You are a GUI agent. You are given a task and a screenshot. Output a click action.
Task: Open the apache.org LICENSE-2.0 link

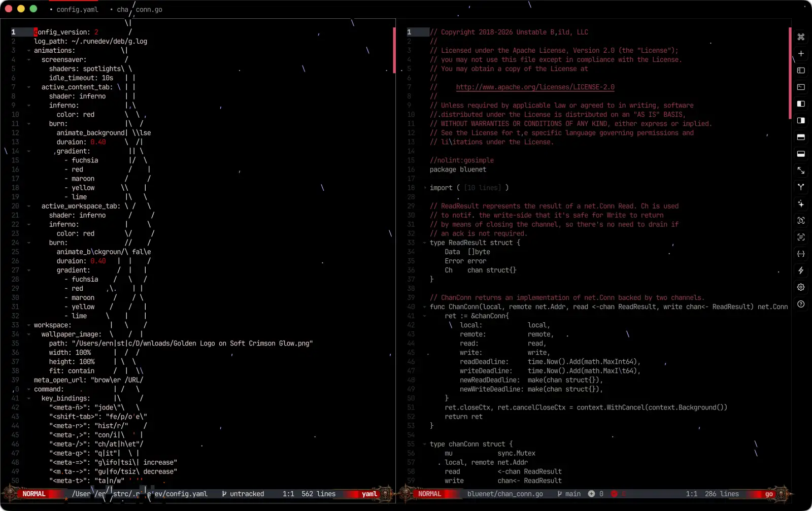pyautogui.click(x=535, y=87)
